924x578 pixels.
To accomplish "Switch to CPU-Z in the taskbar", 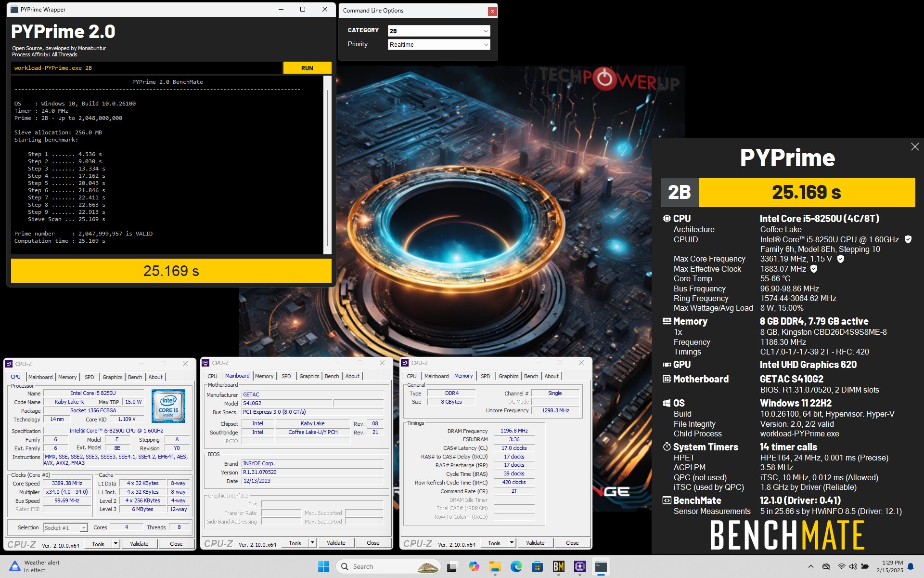I will [x=580, y=567].
